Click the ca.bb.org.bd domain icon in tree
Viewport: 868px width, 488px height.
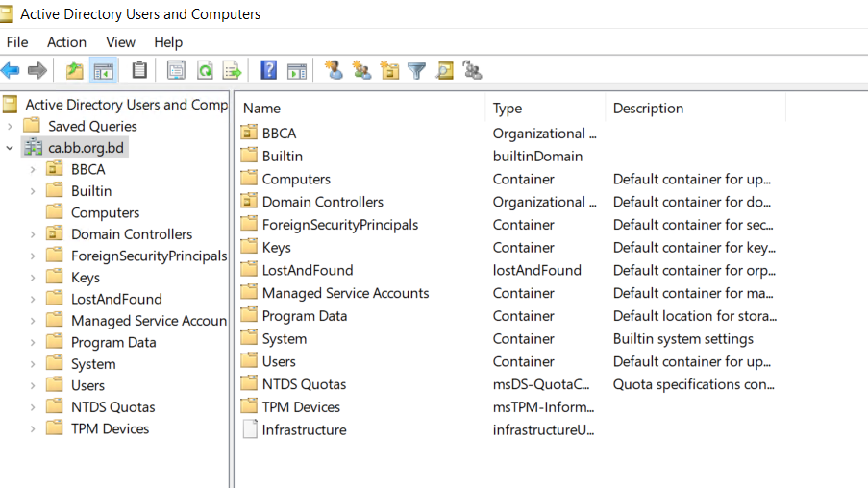click(34, 148)
